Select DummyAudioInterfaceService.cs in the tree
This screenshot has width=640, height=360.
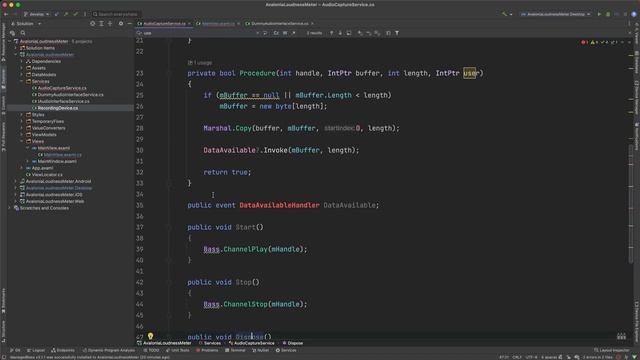pyautogui.click(x=70, y=95)
